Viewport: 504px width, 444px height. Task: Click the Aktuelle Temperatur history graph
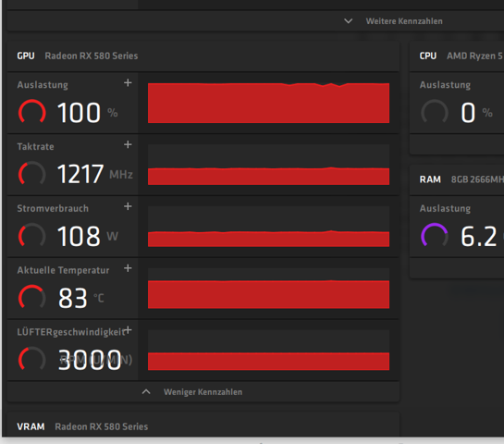[268, 288]
